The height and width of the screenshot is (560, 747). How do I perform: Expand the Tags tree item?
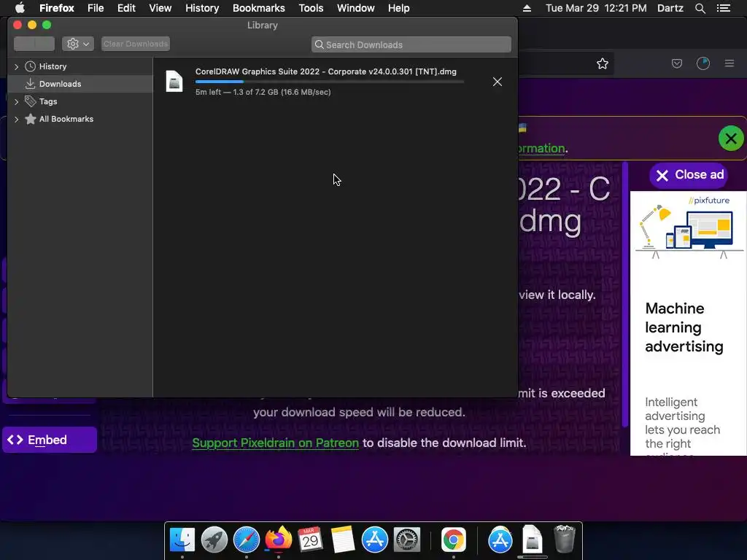pyautogui.click(x=17, y=101)
